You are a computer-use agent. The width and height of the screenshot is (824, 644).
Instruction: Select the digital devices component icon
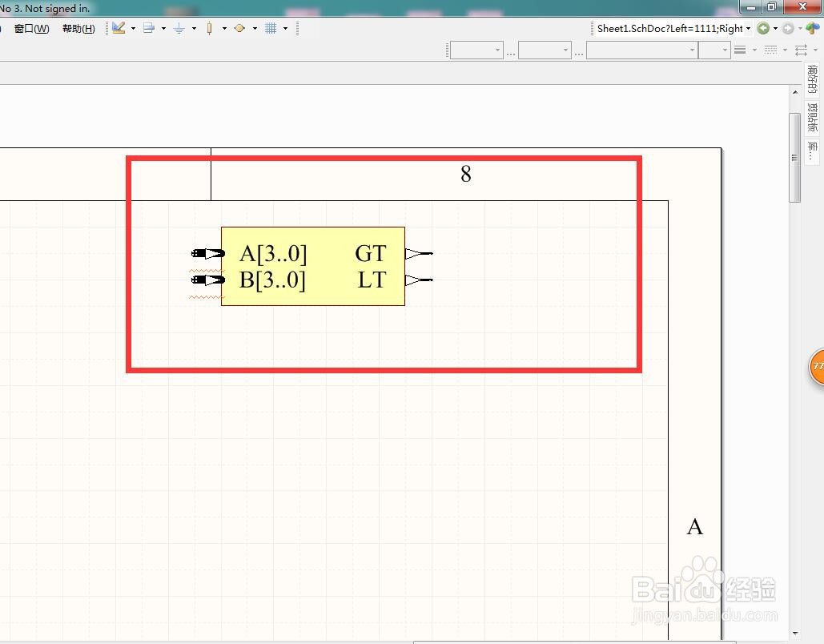[x=209, y=28]
